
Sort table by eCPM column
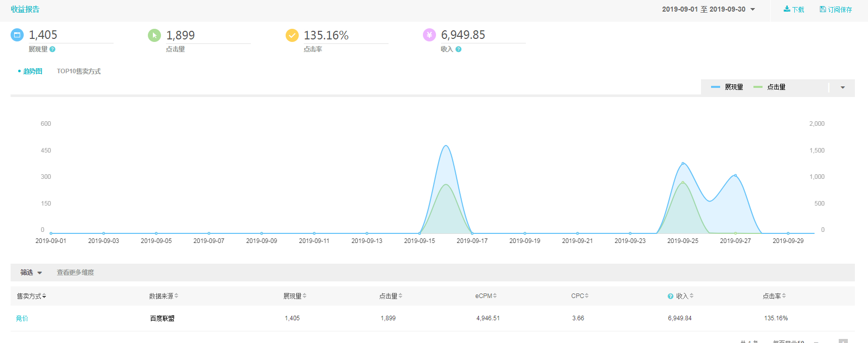pyautogui.click(x=485, y=296)
